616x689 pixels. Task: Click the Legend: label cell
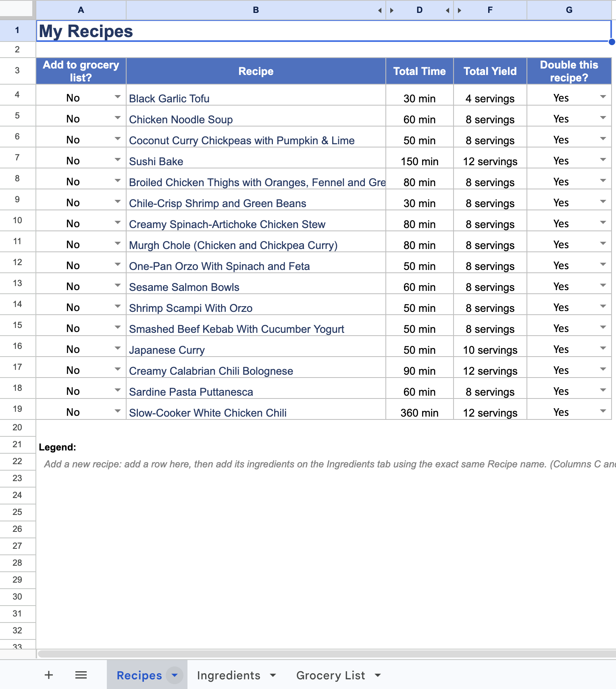tap(57, 447)
